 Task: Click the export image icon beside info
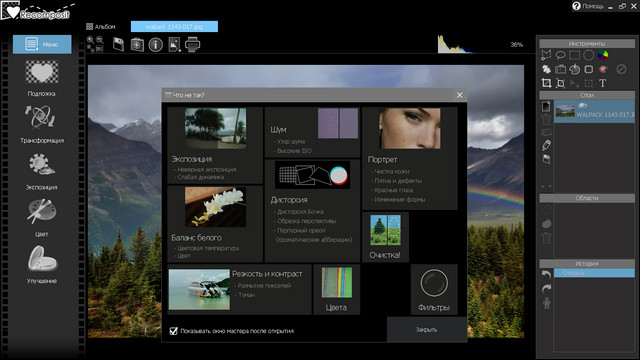[174, 44]
